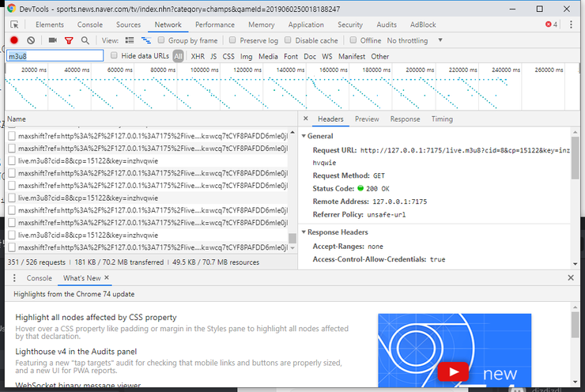Image resolution: width=585 pixels, height=392 pixels.
Task: Open the Application tab
Action: click(306, 24)
